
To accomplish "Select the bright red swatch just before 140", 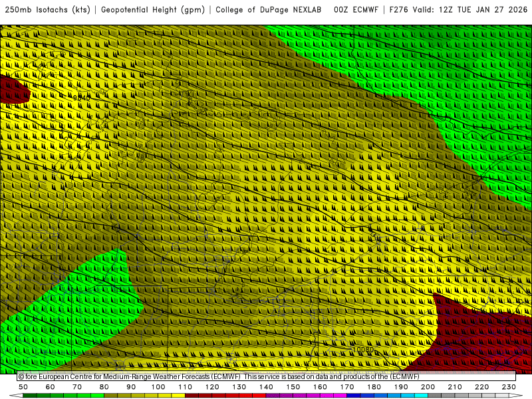I will tap(259, 396).
